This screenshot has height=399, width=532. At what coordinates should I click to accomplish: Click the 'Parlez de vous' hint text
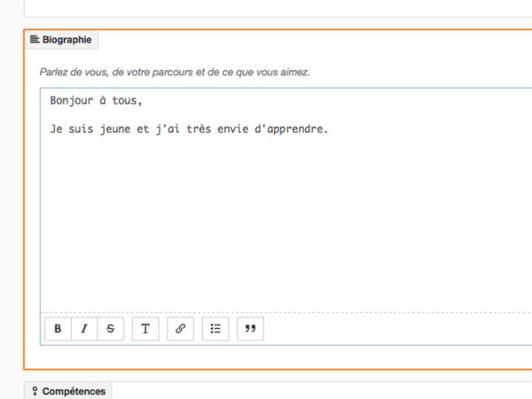point(175,72)
